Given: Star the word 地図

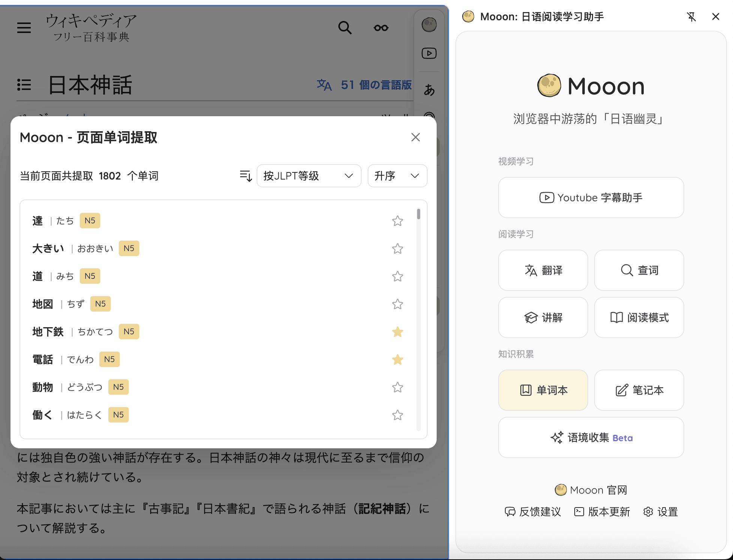Looking at the screenshot, I should point(397,304).
